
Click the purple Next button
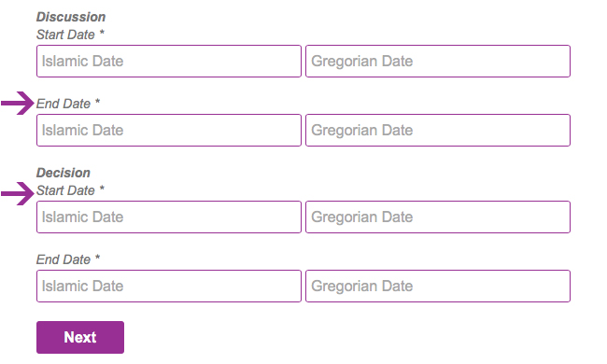(80, 337)
